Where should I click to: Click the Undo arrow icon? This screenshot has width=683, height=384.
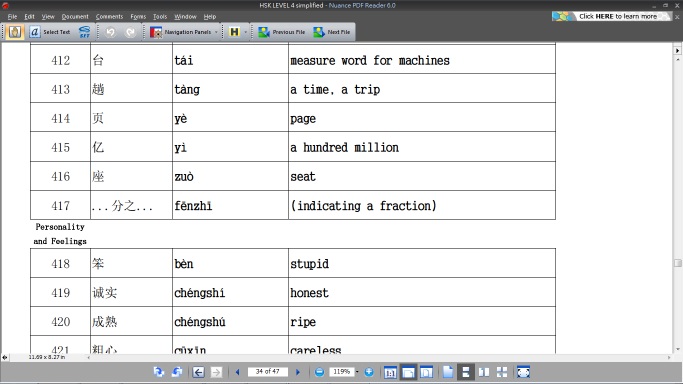[111, 32]
